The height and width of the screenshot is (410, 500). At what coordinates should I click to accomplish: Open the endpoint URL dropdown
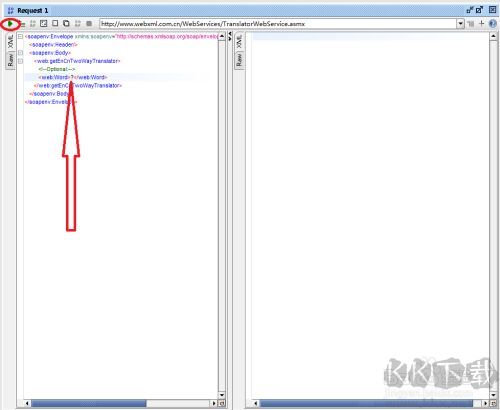click(460, 24)
